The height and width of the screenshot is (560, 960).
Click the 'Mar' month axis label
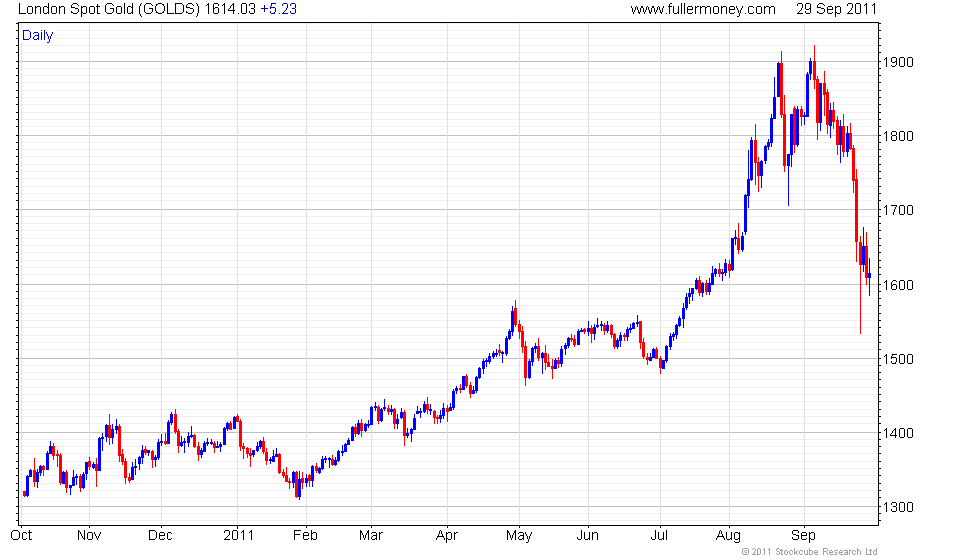coord(370,536)
